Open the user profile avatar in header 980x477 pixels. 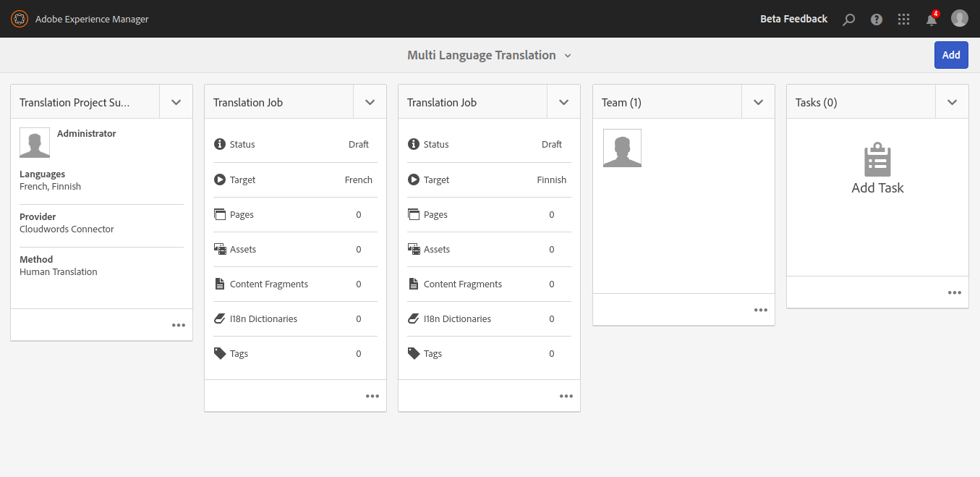click(959, 19)
